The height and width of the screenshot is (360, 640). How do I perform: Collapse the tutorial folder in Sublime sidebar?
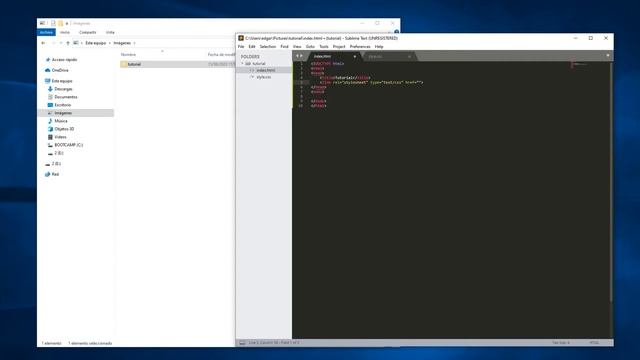tap(242, 64)
